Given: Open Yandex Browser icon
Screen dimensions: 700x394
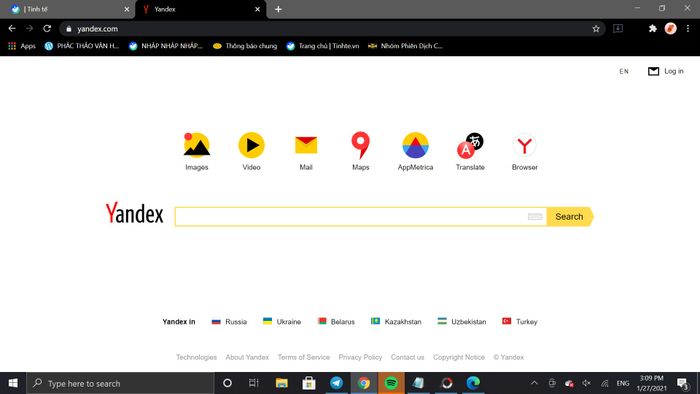Looking at the screenshot, I should pyautogui.click(x=525, y=145).
